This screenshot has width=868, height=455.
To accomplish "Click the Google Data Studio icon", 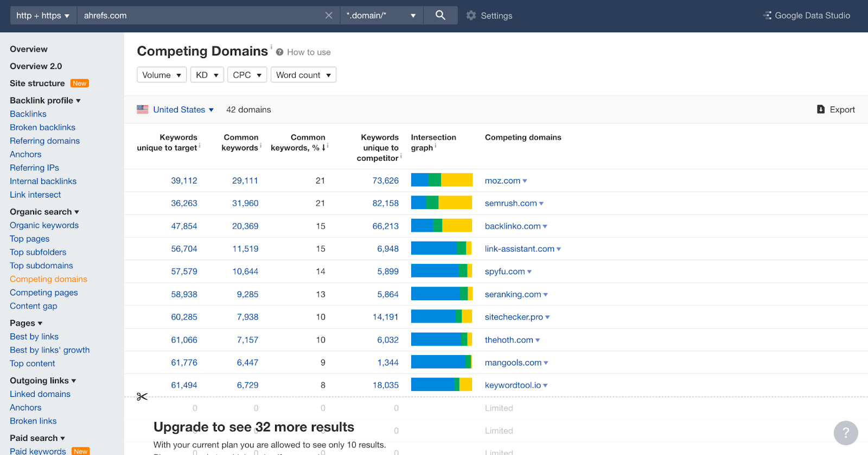I will coord(767,15).
